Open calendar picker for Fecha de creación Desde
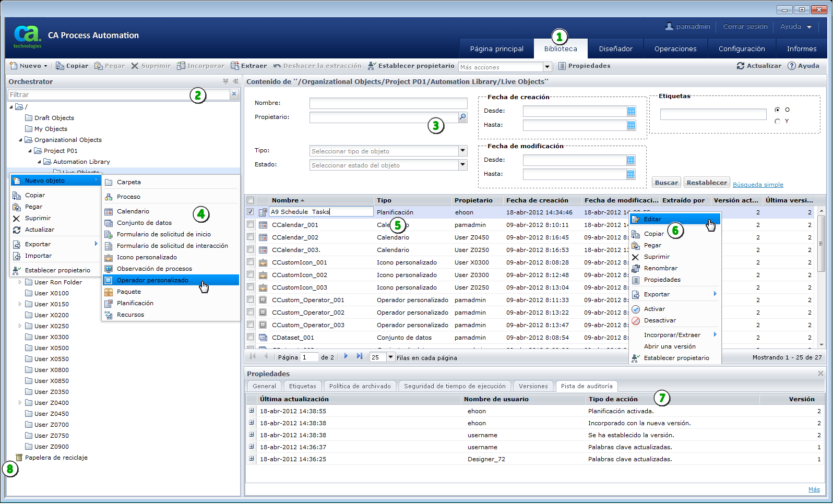 tap(631, 111)
